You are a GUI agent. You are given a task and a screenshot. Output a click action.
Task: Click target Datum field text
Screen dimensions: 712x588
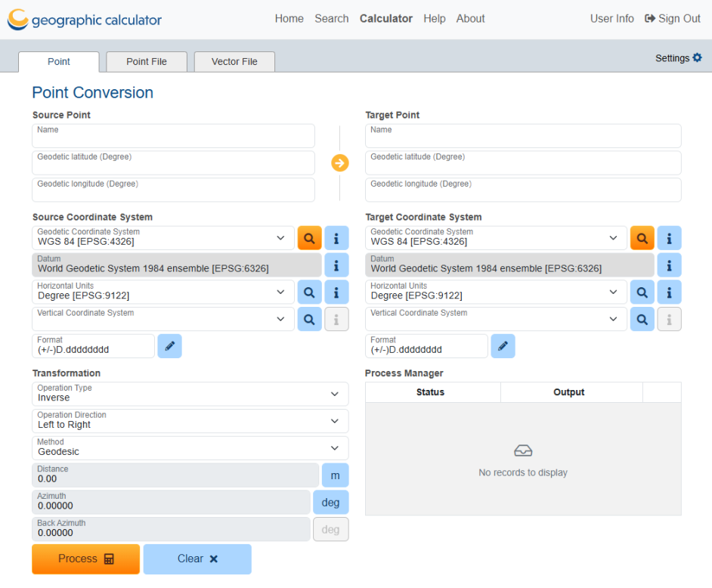[509, 265]
